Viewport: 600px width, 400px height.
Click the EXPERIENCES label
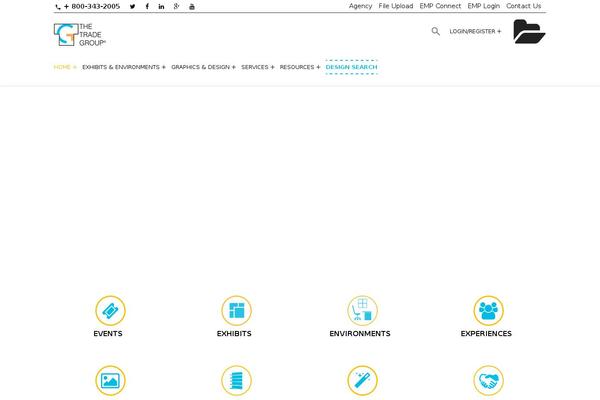(486, 333)
